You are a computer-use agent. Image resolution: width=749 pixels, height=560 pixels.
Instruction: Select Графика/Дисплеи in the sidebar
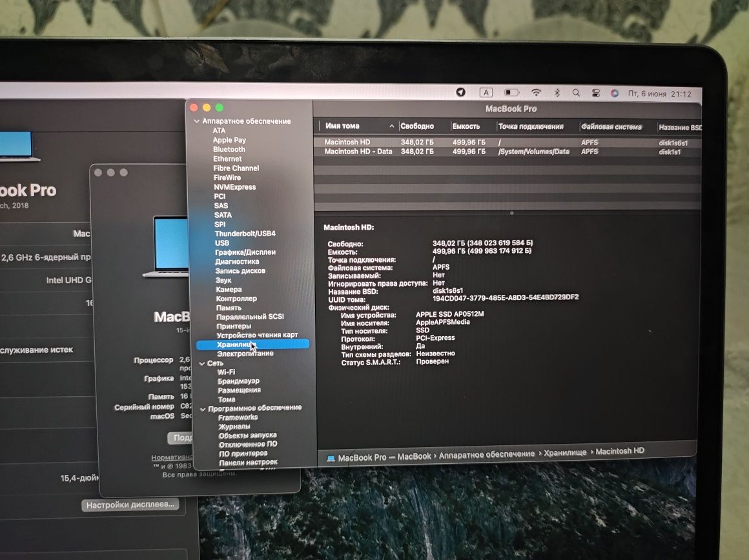[x=245, y=252]
